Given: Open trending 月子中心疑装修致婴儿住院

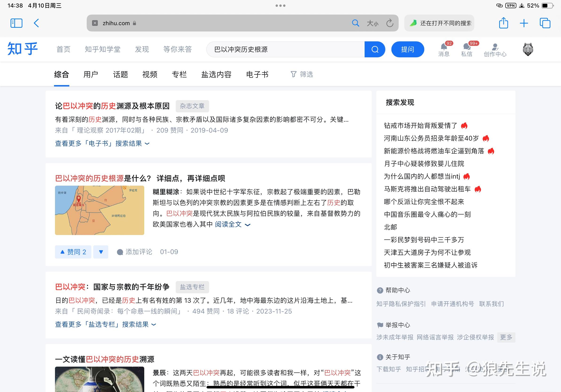Looking at the screenshot, I should click(424, 164).
